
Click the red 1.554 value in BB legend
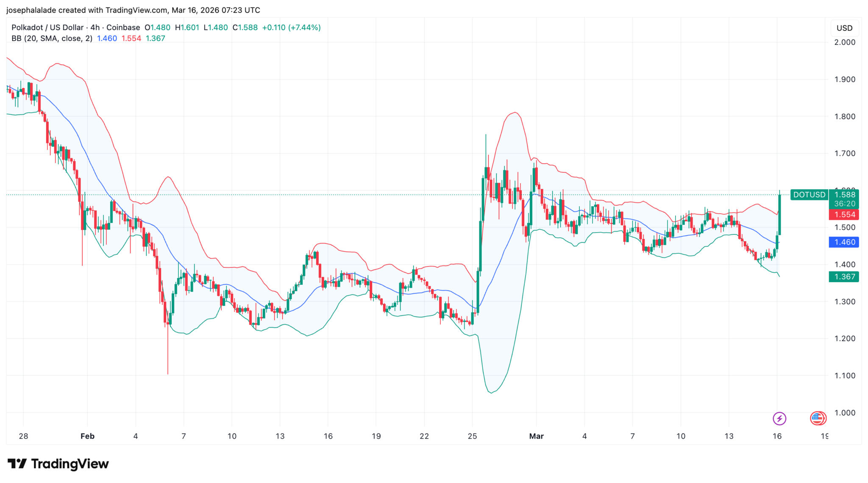131,39
